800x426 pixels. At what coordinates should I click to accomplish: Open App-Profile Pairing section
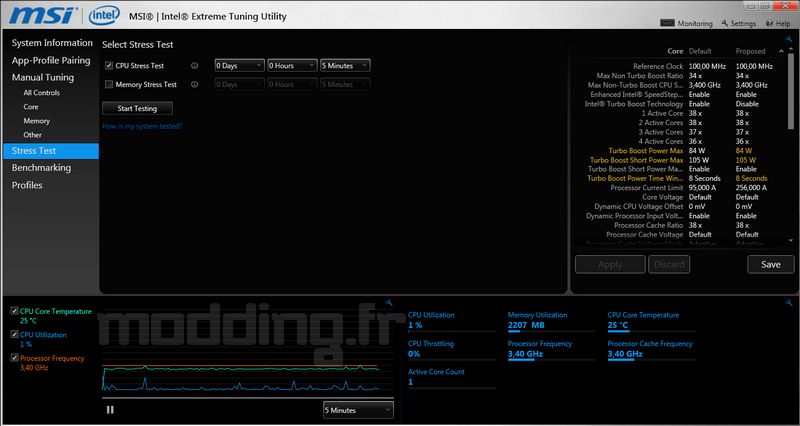coord(51,60)
